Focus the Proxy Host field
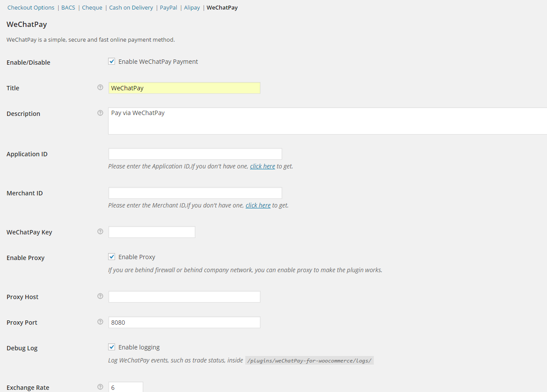This screenshot has width=547, height=392. click(184, 297)
